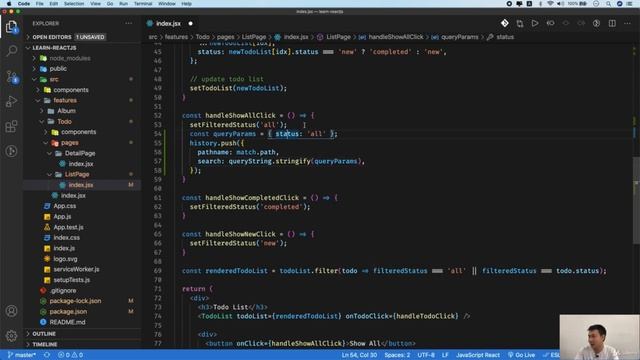Screen dimensions: 640x360
Task: Expand the node_modules folder
Action: (x=69, y=58)
